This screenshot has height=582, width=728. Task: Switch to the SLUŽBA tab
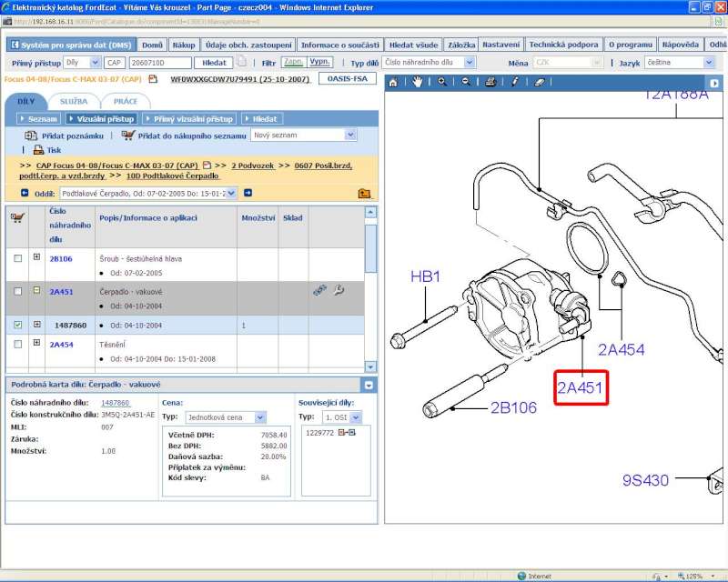pyautogui.click(x=74, y=101)
